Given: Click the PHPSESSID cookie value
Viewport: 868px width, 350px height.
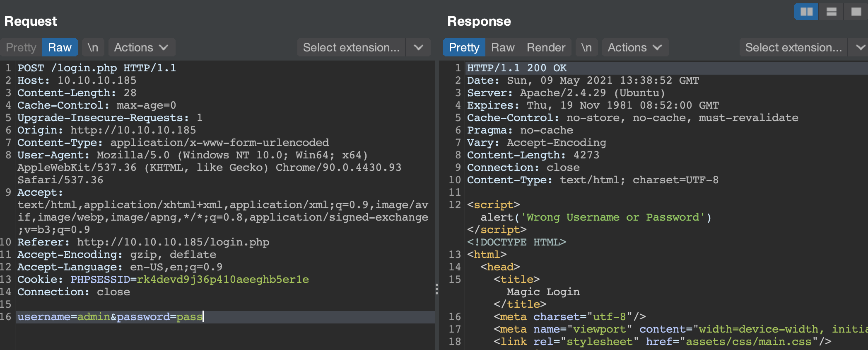Looking at the screenshot, I should (x=223, y=280).
